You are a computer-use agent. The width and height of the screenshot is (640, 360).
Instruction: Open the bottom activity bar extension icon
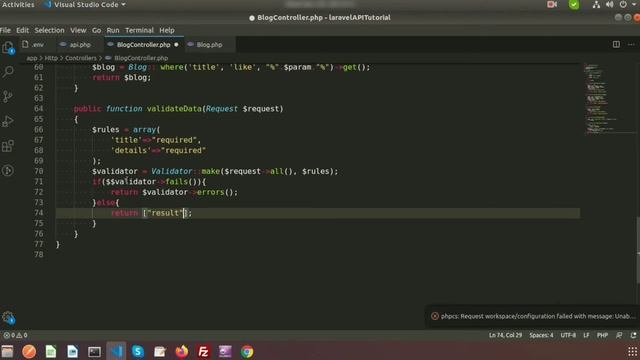coord(8,170)
